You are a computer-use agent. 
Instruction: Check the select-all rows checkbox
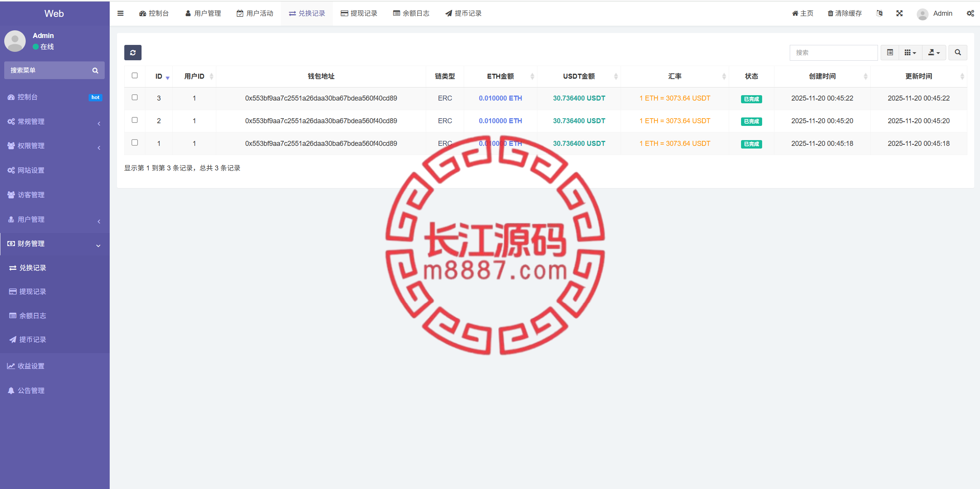pyautogui.click(x=135, y=76)
